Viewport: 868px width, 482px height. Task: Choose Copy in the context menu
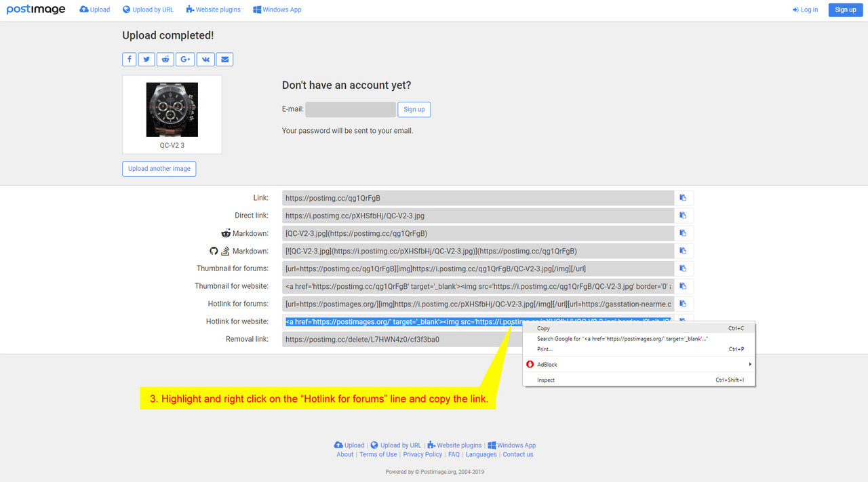click(639, 328)
